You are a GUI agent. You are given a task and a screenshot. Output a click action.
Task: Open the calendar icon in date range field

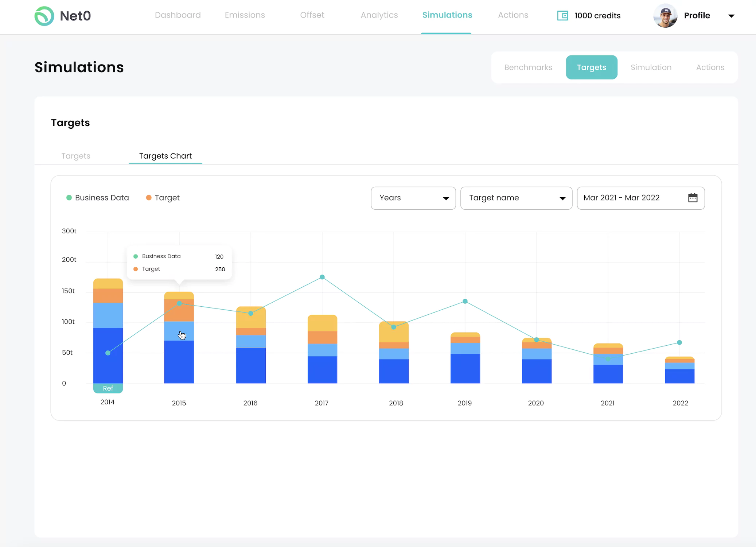tap(693, 198)
